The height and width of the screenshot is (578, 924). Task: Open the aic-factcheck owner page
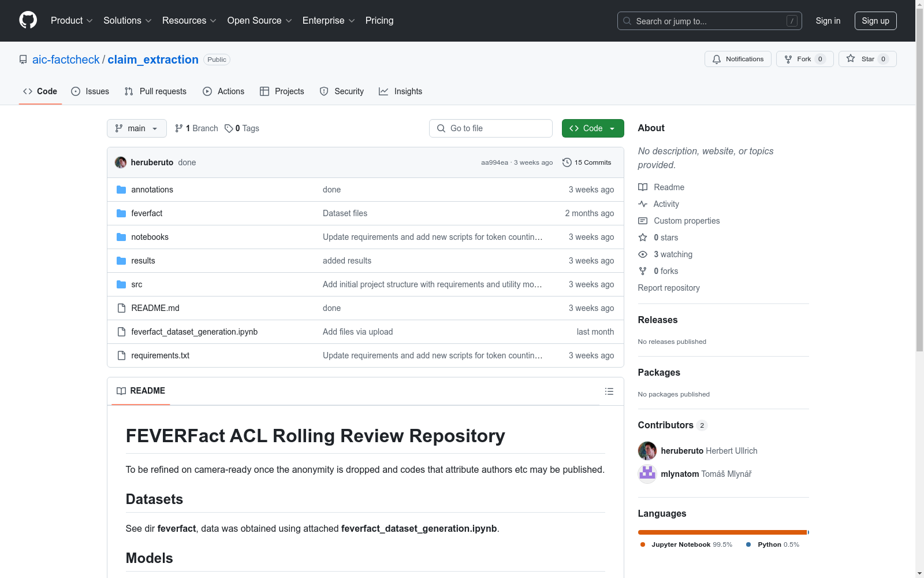tap(66, 60)
